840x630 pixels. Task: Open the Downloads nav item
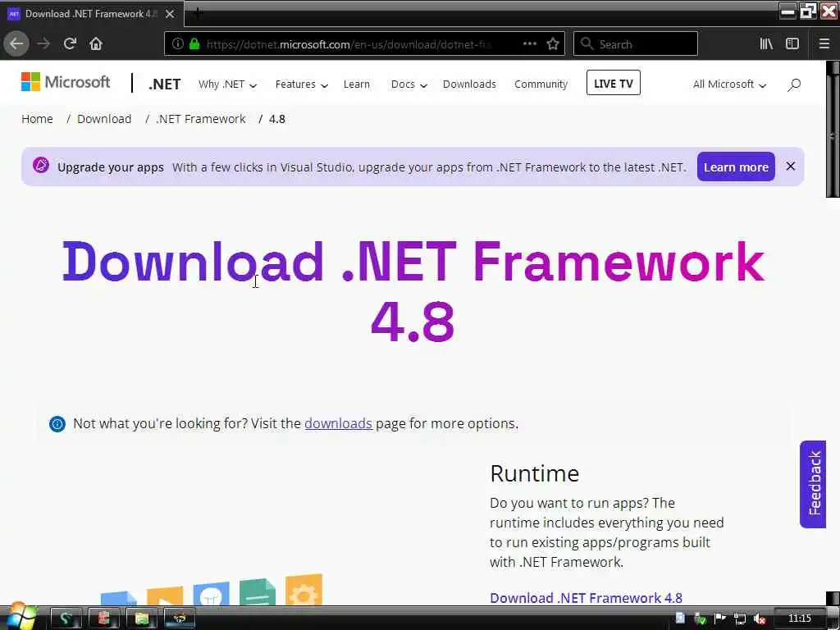(x=469, y=84)
